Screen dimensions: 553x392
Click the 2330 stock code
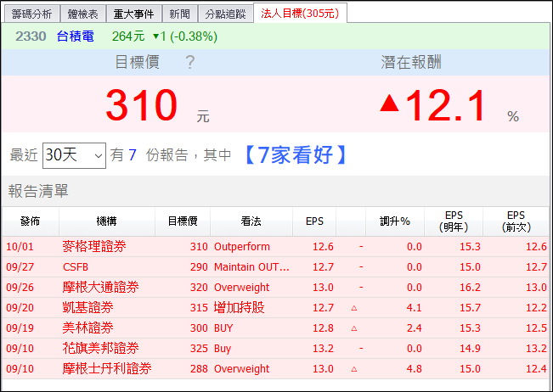click(31, 36)
